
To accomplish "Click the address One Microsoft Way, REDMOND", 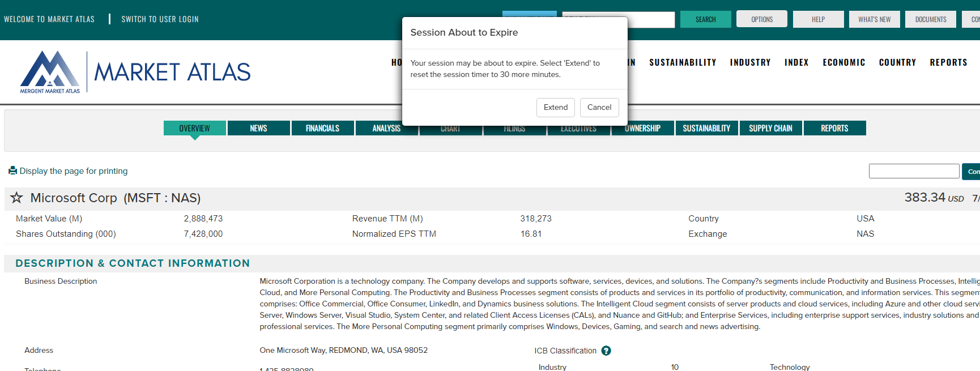I will point(344,350).
